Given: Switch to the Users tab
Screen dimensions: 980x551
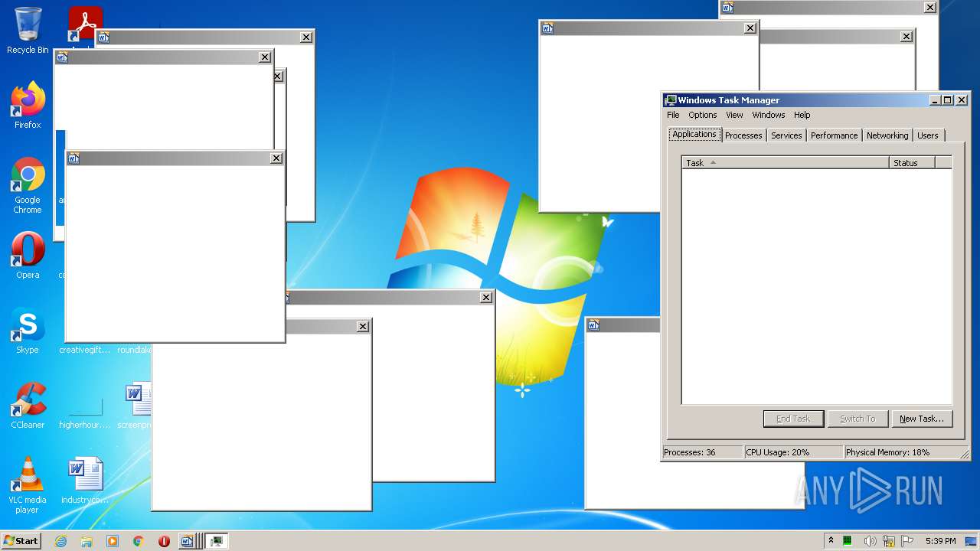Looking at the screenshot, I should [927, 135].
